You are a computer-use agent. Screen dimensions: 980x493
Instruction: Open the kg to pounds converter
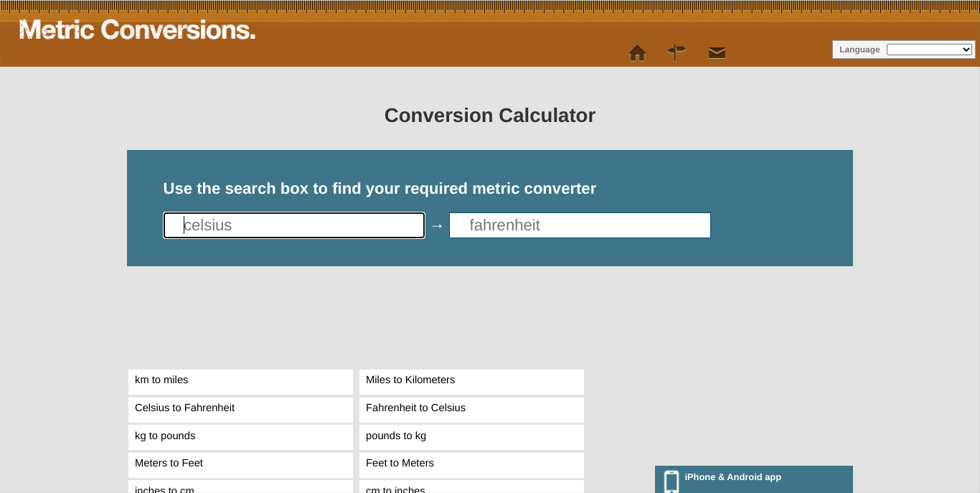pos(240,436)
